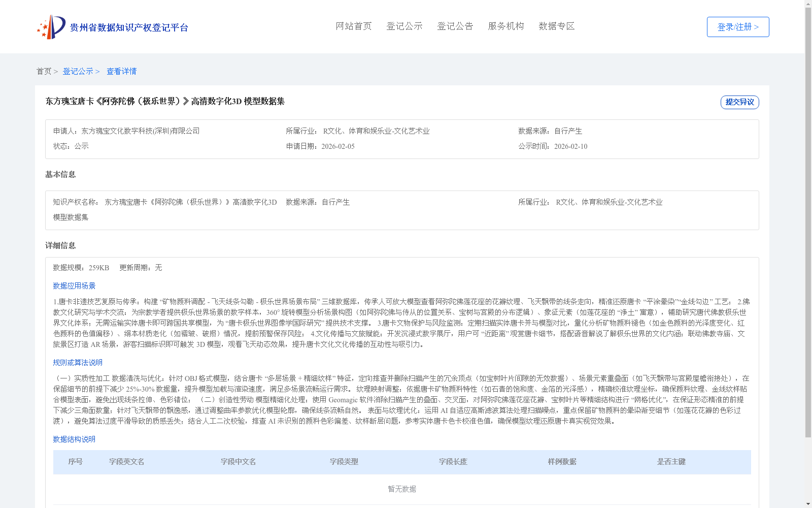Open the 登记公告 menu item
Screen dimensions: 812x508
tap(455, 26)
